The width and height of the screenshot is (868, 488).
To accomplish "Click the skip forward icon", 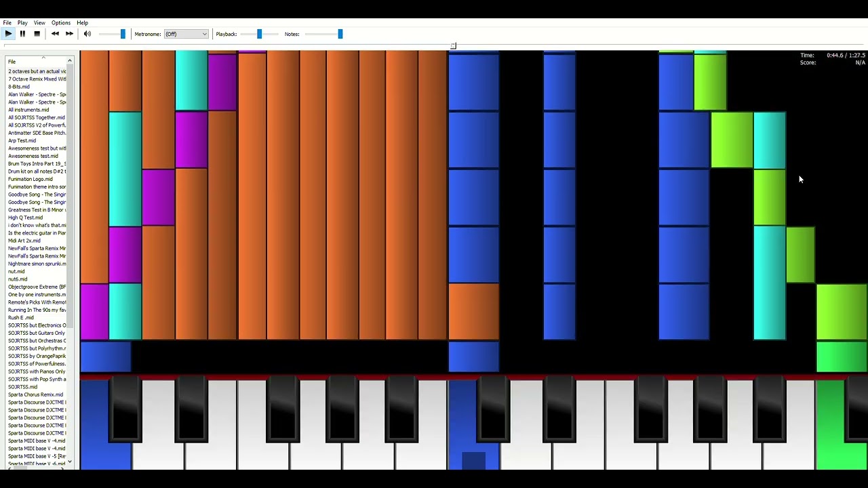I will tap(69, 34).
